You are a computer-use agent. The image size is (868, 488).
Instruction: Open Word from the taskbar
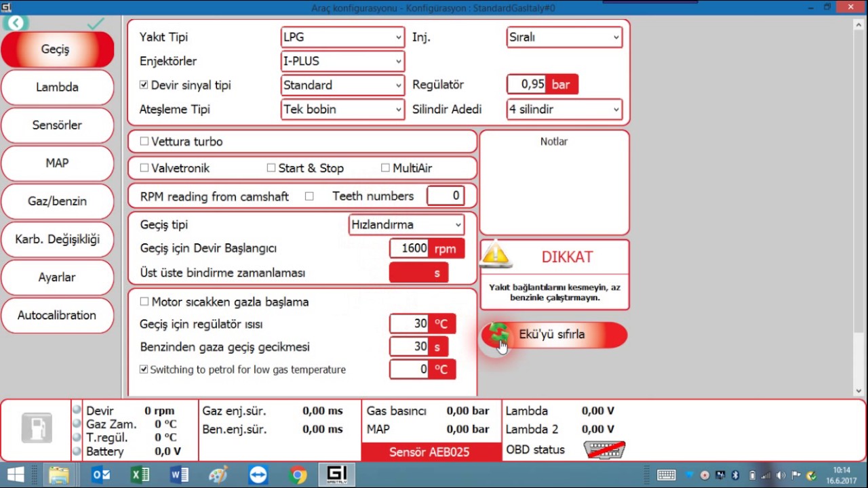[x=179, y=474]
